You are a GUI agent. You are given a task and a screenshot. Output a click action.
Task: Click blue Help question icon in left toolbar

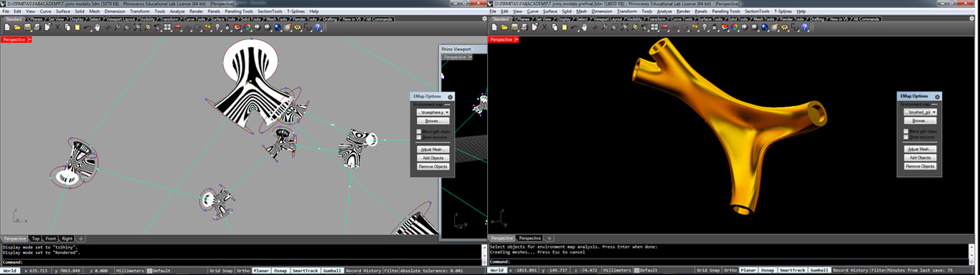point(317,26)
